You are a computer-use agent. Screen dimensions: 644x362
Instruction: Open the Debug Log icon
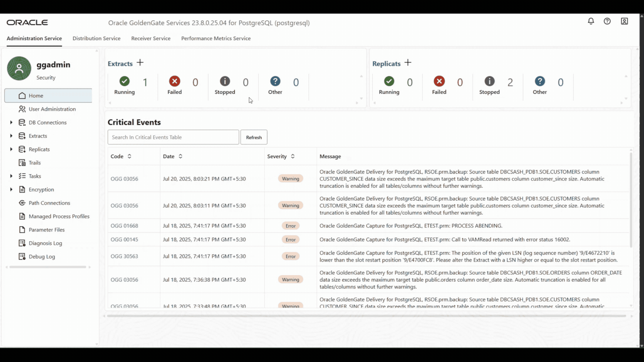tap(22, 256)
